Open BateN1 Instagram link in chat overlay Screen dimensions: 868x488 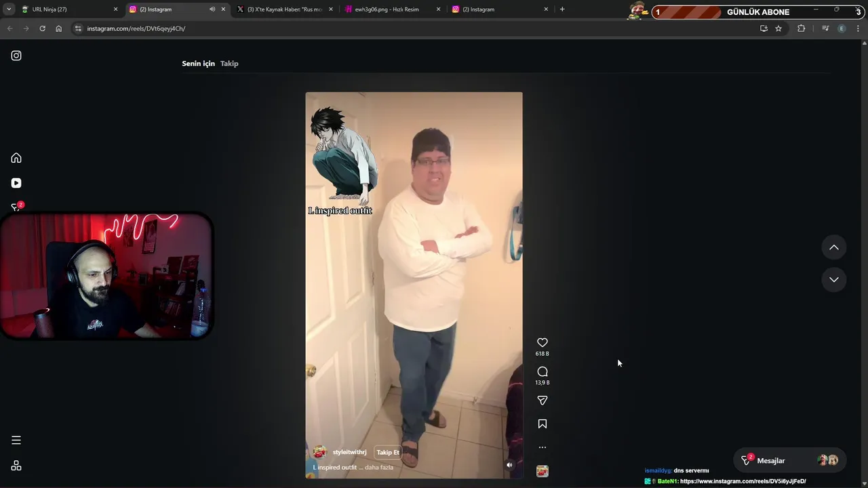pyautogui.click(x=743, y=481)
